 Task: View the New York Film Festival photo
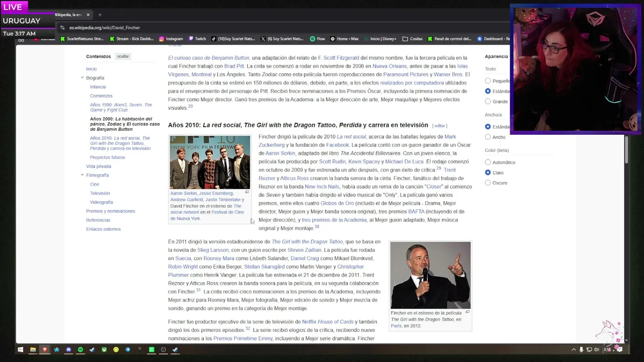(x=210, y=162)
